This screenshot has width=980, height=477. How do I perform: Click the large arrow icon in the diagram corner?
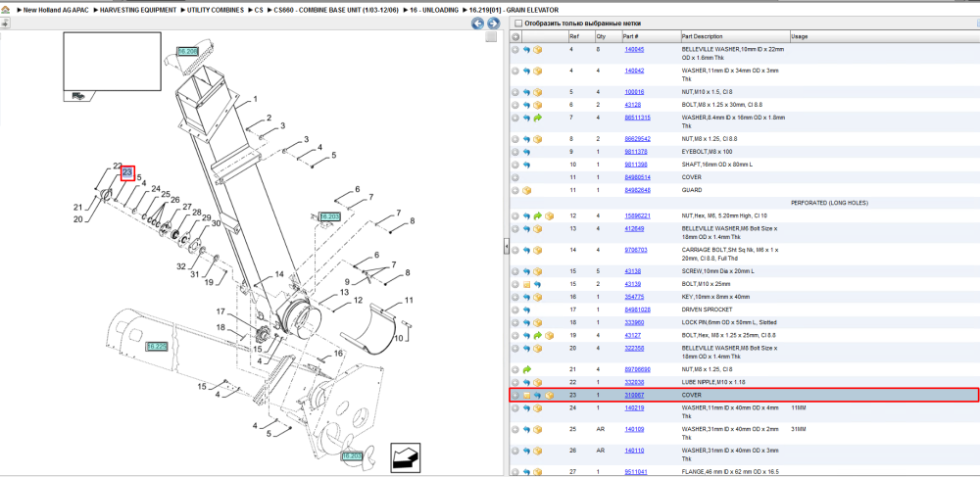[406, 457]
